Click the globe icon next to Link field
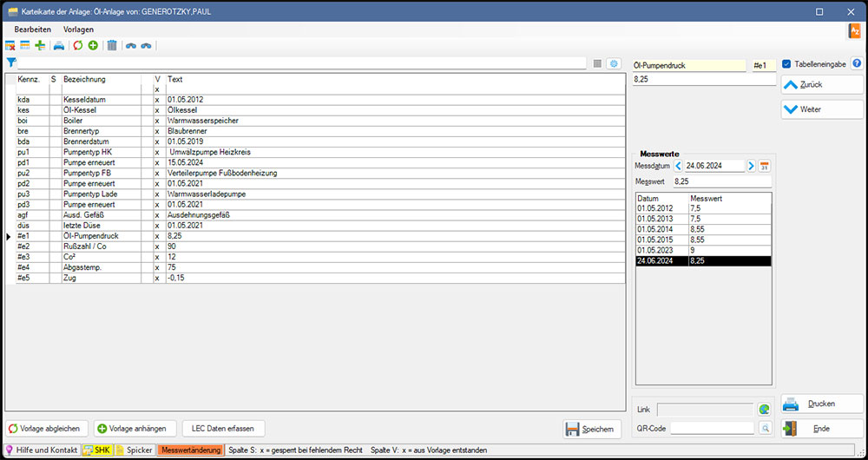Image resolution: width=868 pixels, height=460 pixels. click(764, 409)
